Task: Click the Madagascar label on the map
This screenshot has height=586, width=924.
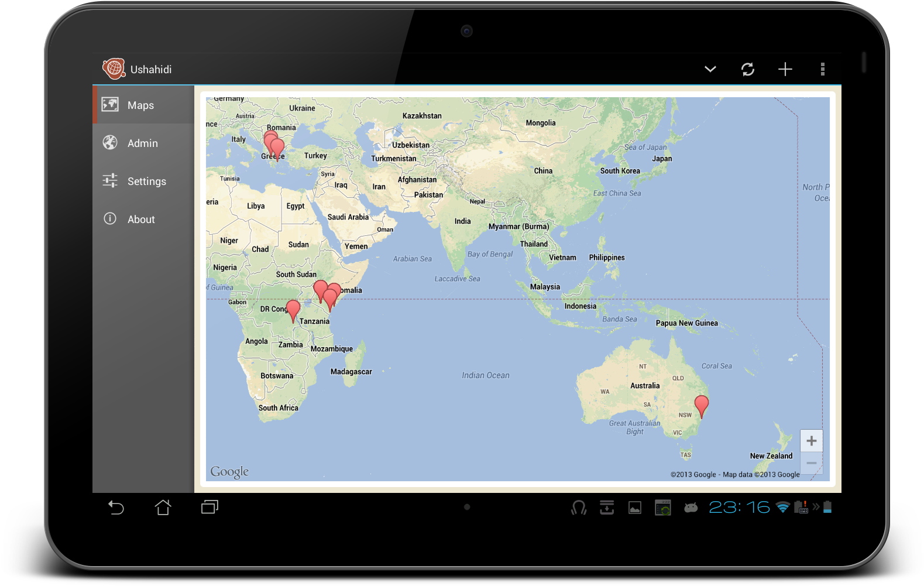Action: [351, 372]
